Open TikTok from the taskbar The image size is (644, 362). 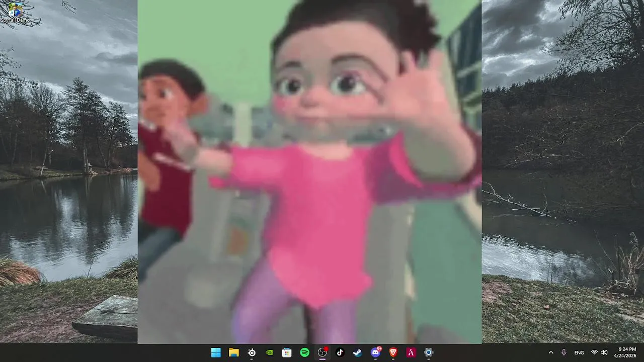pyautogui.click(x=340, y=352)
